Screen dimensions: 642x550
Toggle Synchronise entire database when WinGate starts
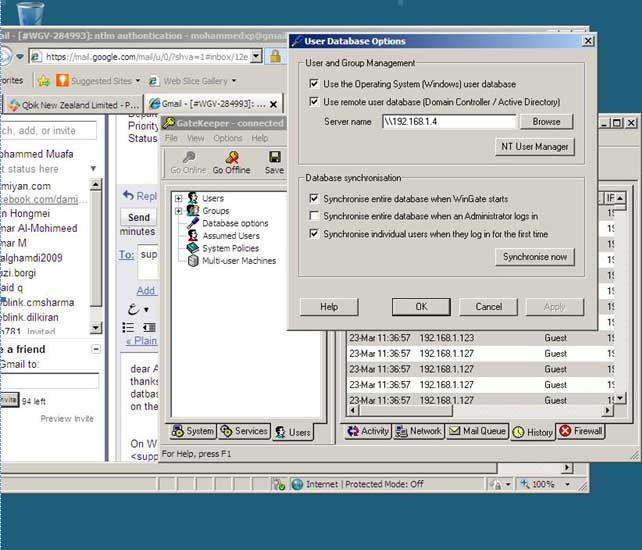[314, 199]
